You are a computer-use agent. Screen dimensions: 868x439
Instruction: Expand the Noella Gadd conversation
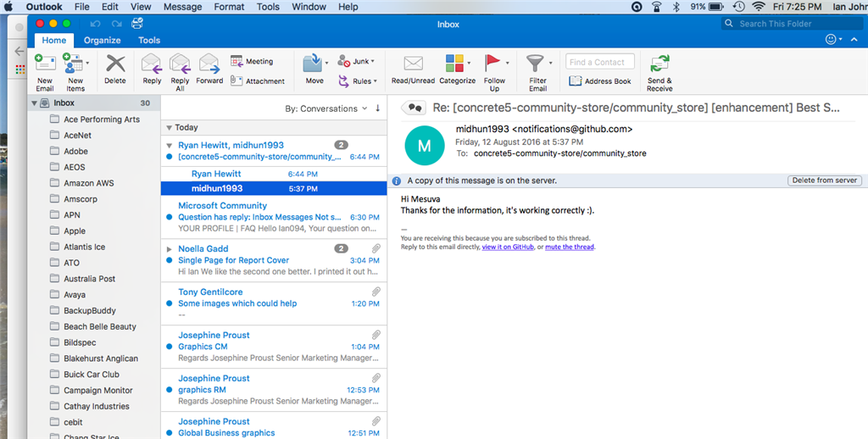[169, 249]
